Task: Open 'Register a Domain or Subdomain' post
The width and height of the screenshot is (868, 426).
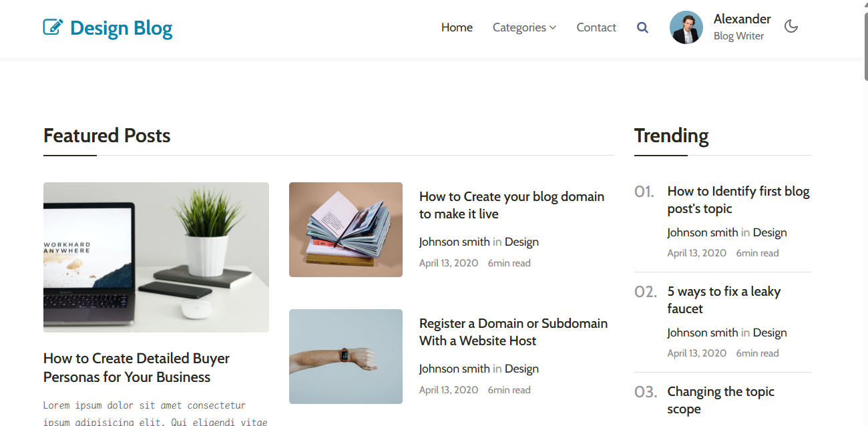Action: click(513, 332)
